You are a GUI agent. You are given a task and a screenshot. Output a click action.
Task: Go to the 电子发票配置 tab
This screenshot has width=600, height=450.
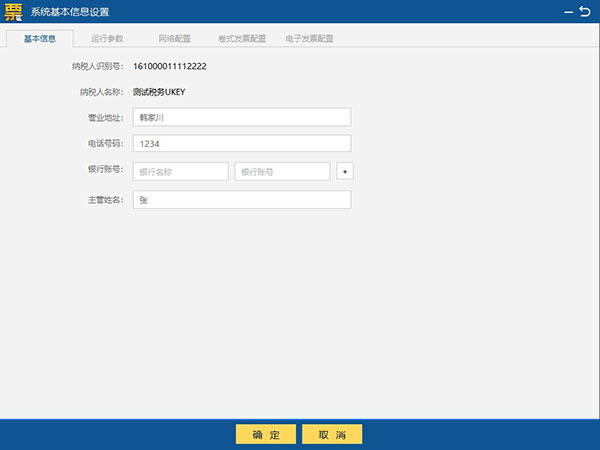tap(309, 39)
